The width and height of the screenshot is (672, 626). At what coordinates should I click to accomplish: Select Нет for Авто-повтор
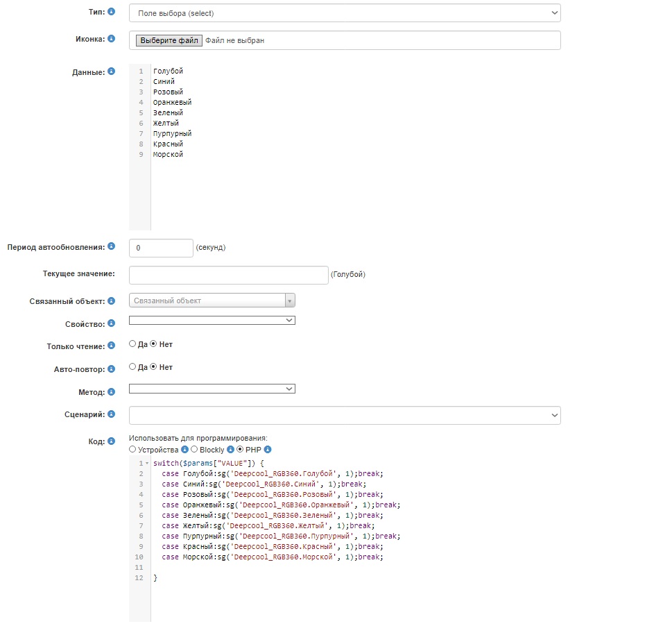click(154, 367)
